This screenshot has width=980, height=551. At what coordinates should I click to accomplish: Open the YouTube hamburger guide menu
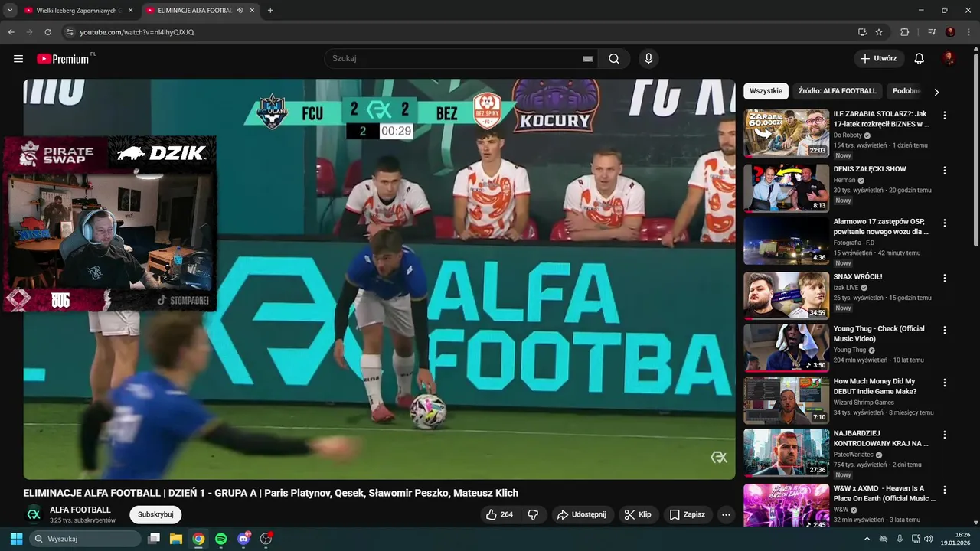(18, 59)
